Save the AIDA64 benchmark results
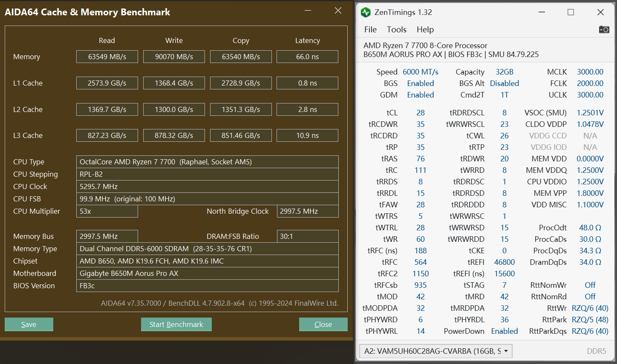This screenshot has height=364, width=617. [x=29, y=324]
